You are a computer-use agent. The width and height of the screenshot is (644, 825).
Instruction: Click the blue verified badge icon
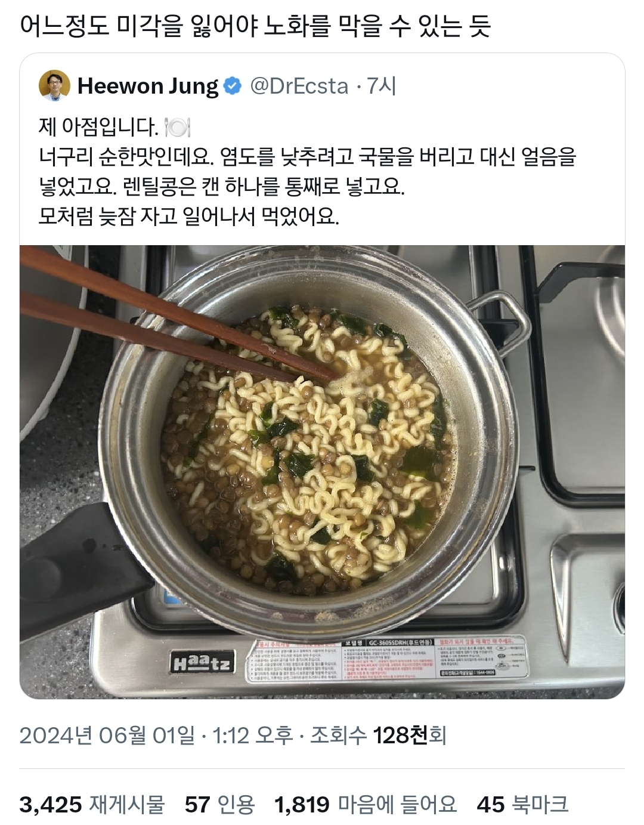click(232, 86)
